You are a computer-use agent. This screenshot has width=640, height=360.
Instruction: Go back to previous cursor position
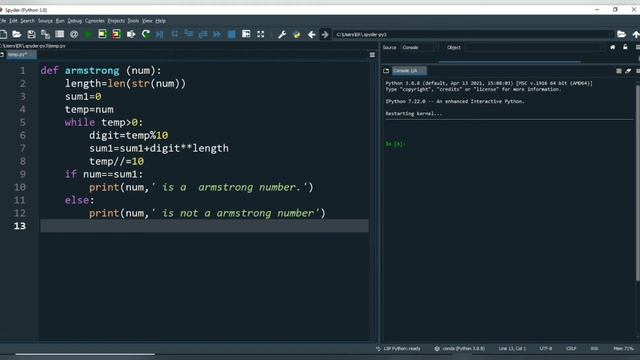311,34
